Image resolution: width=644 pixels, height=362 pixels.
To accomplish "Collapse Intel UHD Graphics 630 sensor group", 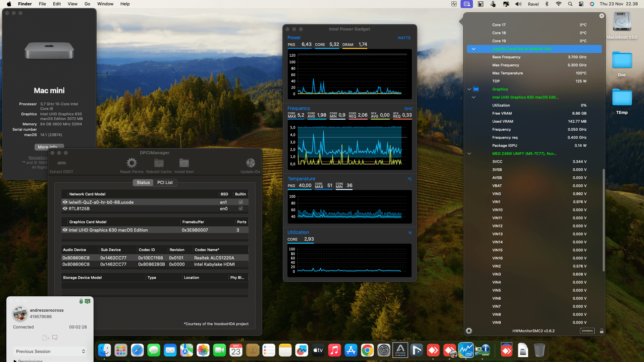I will [474, 97].
